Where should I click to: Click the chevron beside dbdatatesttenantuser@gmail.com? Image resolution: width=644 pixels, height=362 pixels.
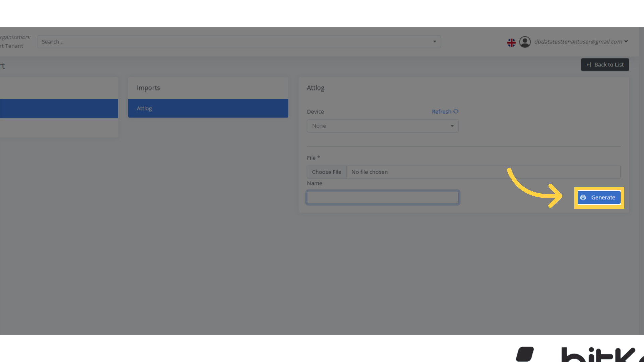627,42
